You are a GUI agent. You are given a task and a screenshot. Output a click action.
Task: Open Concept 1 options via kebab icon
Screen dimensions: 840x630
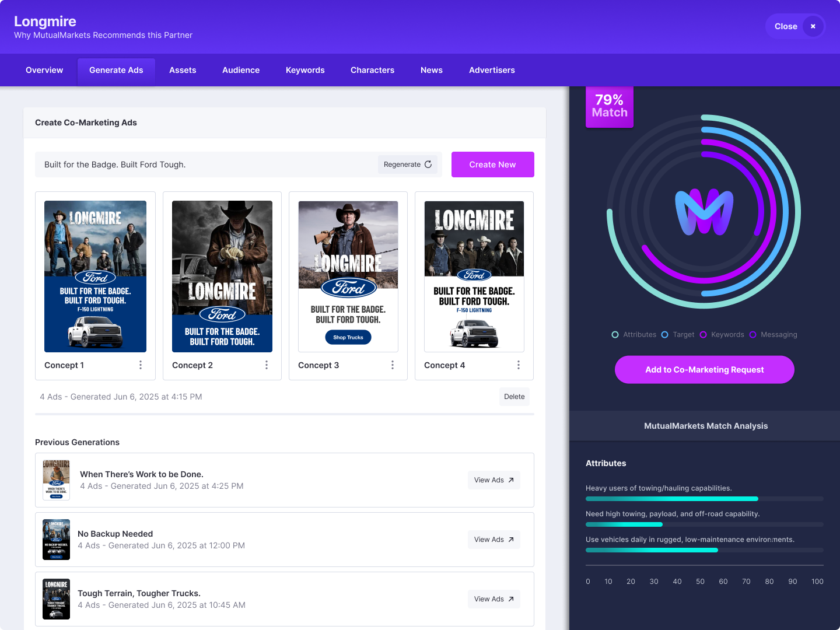click(x=140, y=365)
